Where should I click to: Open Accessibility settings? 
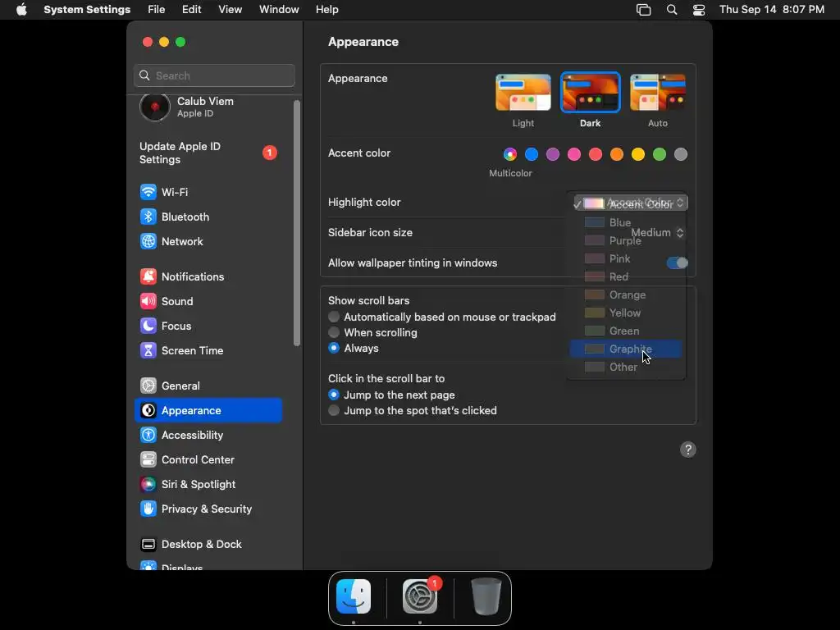pyautogui.click(x=208, y=435)
